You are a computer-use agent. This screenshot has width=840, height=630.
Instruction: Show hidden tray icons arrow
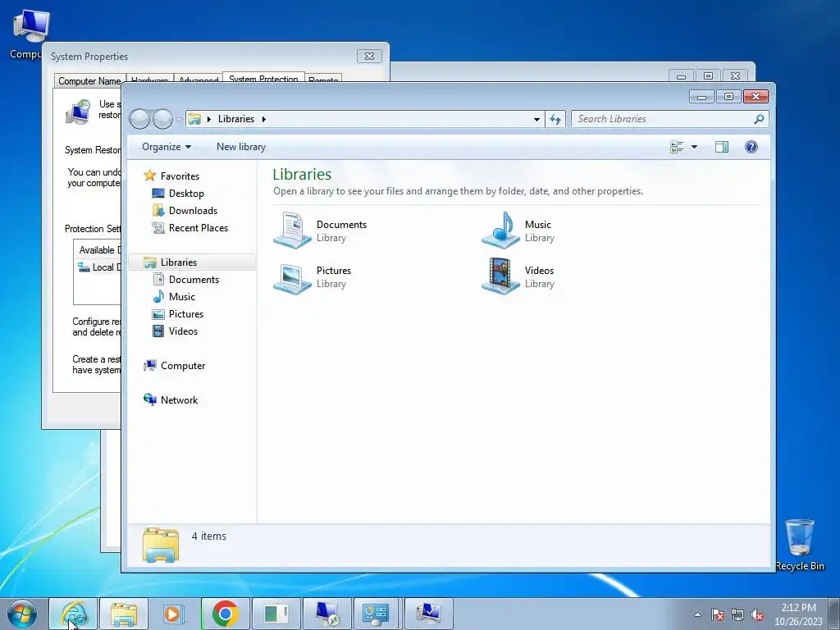(x=697, y=614)
